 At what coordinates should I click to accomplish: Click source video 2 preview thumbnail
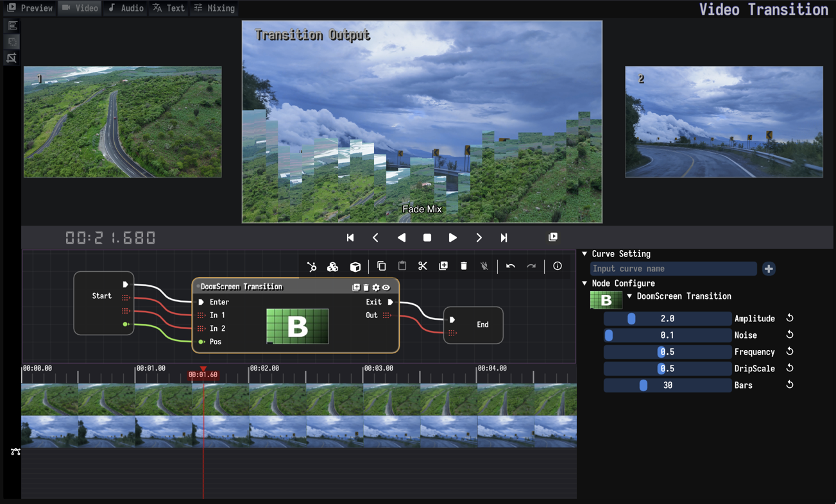point(724,122)
